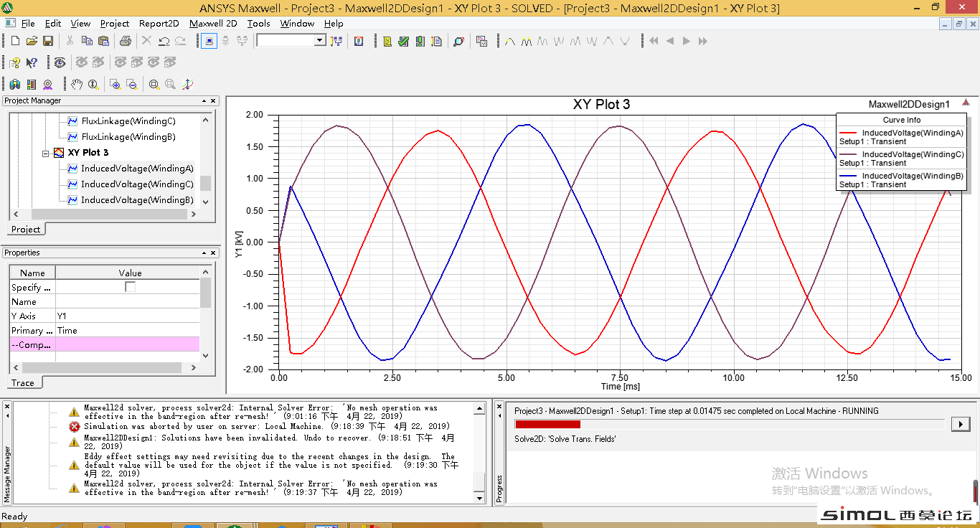Click the colored axes rescale icon
Image resolution: width=980 pixels, height=528 pixels.
point(187,84)
